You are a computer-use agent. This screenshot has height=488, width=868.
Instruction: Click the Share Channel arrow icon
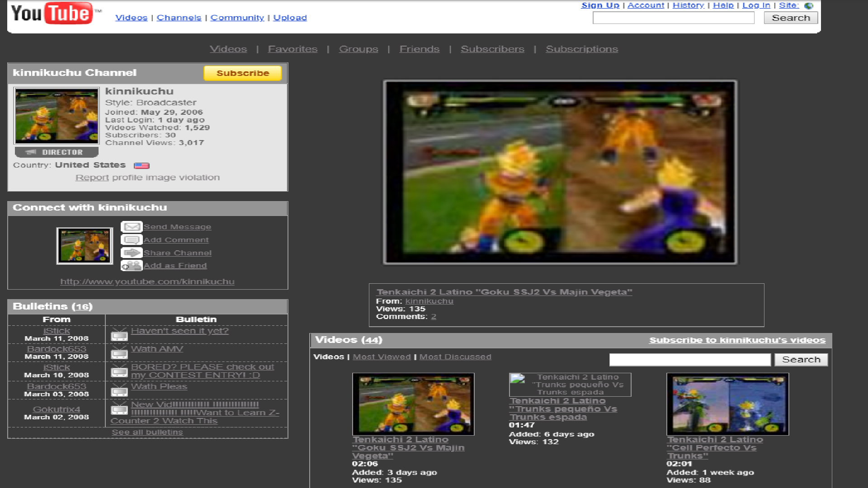pyautogui.click(x=132, y=253)
